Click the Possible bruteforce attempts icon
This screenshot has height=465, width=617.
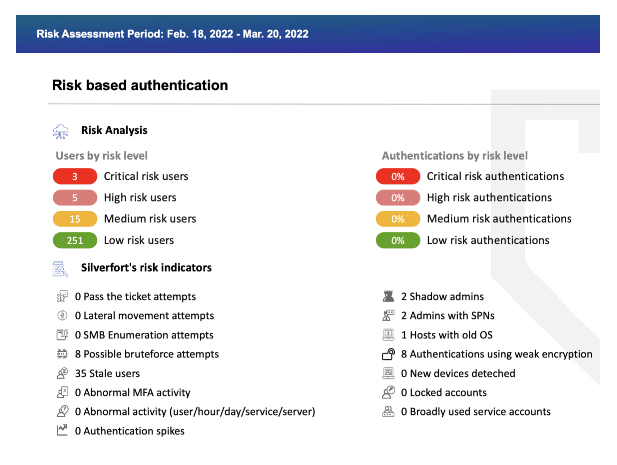[x=62, y=354]
